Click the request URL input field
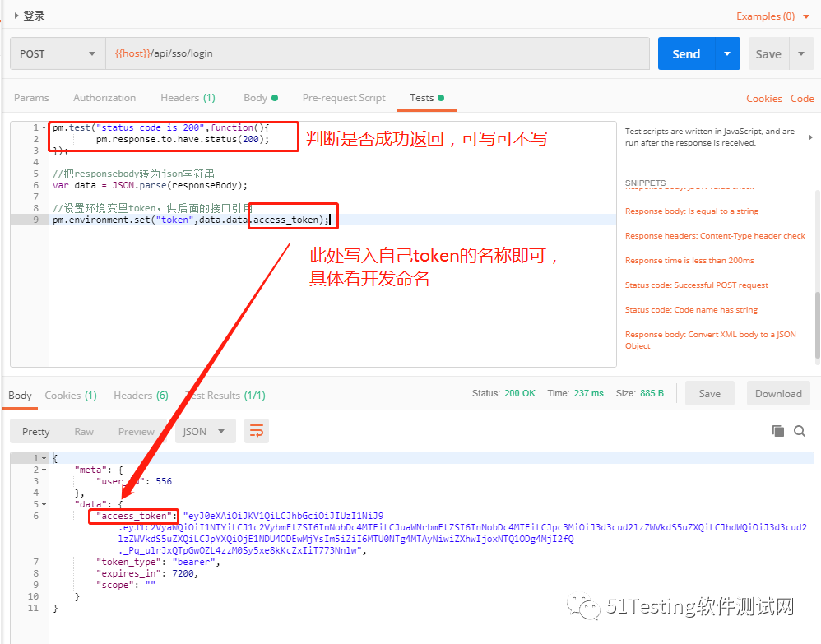The width and height of the screenshot is (821, 644). tap(377, 54)
